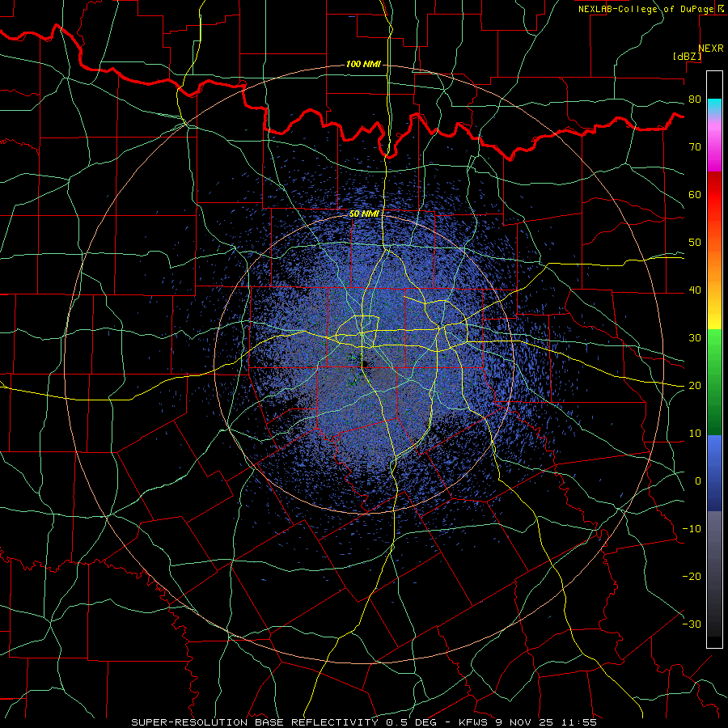Click the NEXR label above the color scale

click(710, 49)
